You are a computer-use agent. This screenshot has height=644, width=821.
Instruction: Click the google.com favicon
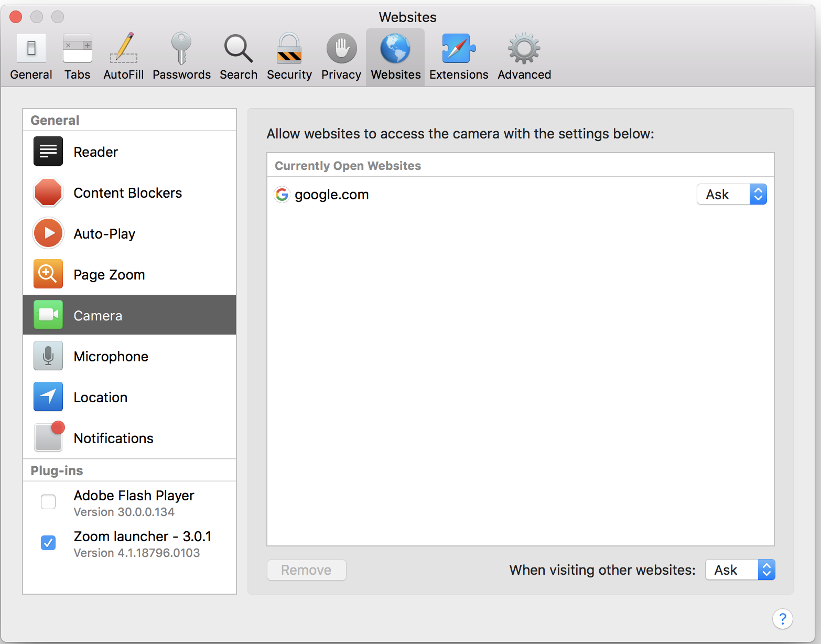(x=282, y=195)
